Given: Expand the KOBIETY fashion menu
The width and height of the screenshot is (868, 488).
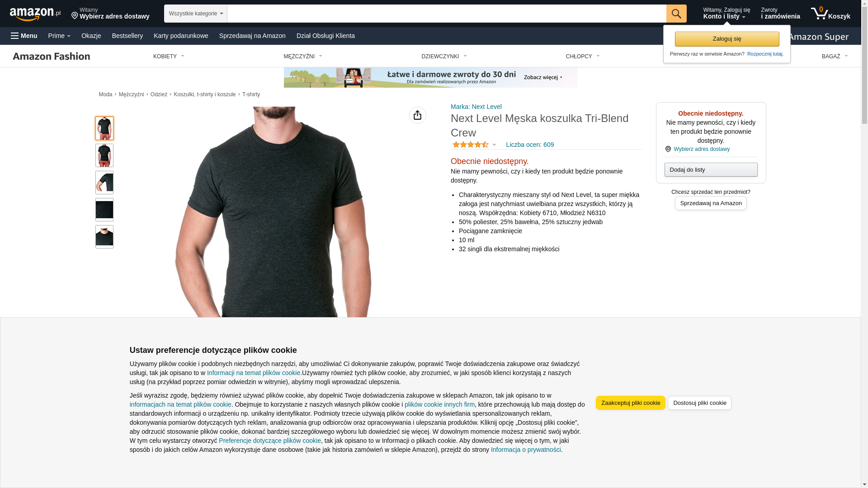Looking at the screenshot, I should point(169,56).
